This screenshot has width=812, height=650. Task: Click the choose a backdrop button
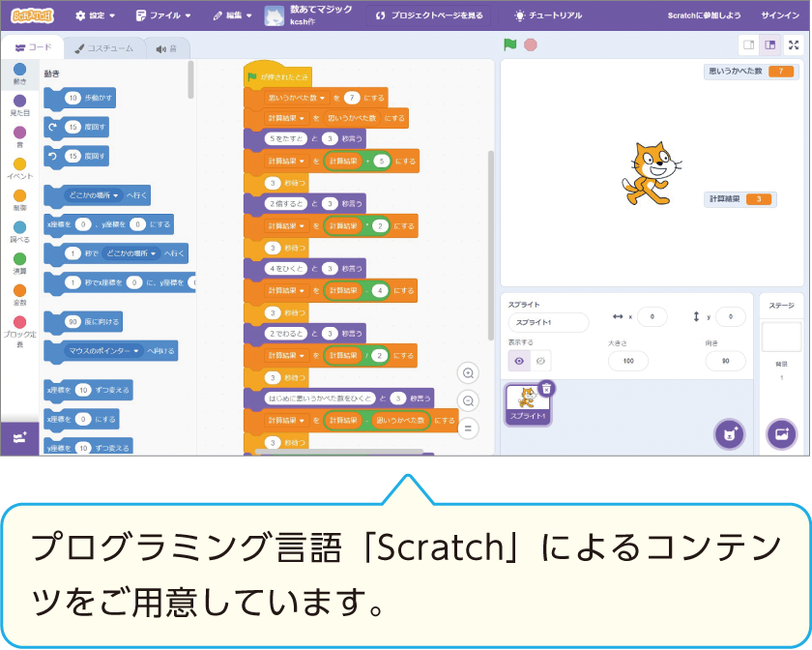(x=781, y=433)
